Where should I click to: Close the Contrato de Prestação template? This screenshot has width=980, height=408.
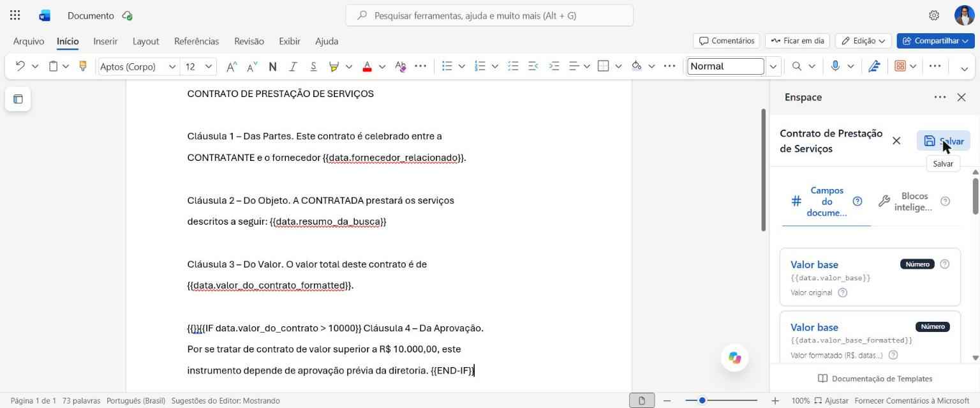point(896,141)
